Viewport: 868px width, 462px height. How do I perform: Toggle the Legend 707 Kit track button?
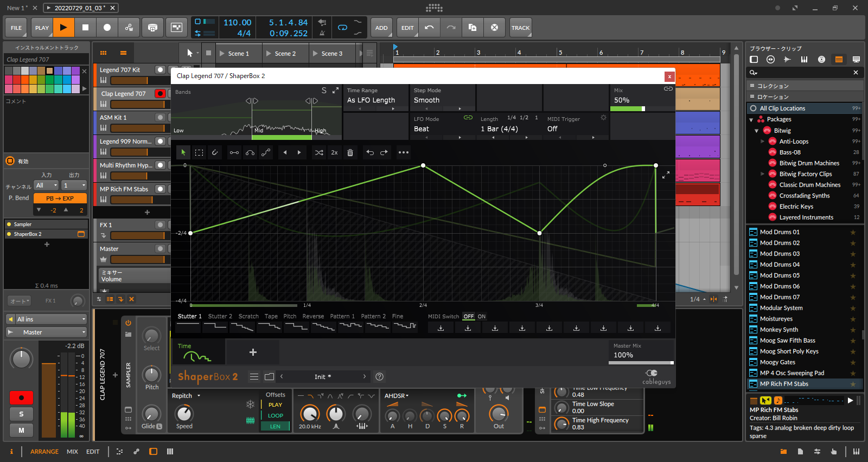(x=160, y=69)
